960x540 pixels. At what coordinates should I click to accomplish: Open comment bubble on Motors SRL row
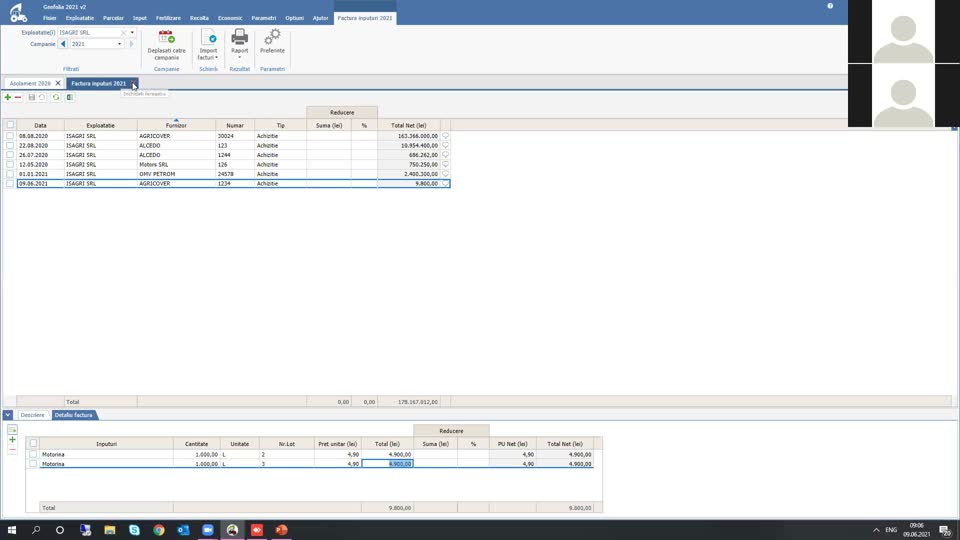(445, 165)
